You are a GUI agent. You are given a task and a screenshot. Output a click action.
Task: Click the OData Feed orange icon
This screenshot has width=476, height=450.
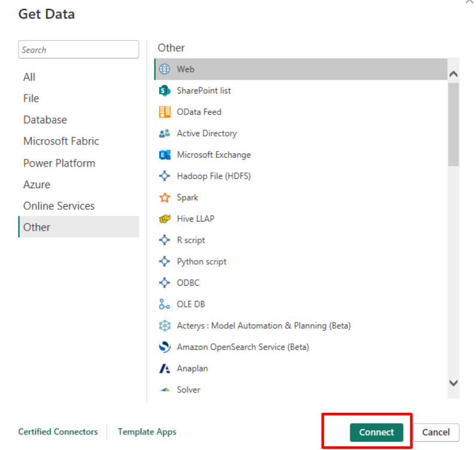[x=165, y=112]
